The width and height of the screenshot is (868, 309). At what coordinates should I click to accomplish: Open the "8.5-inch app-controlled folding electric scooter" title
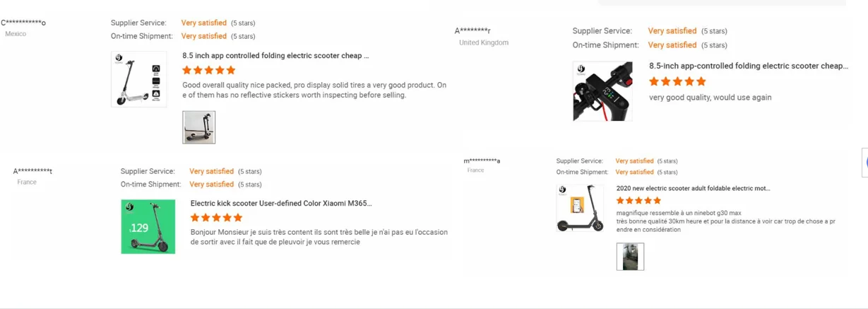click(x=748, y=66)
